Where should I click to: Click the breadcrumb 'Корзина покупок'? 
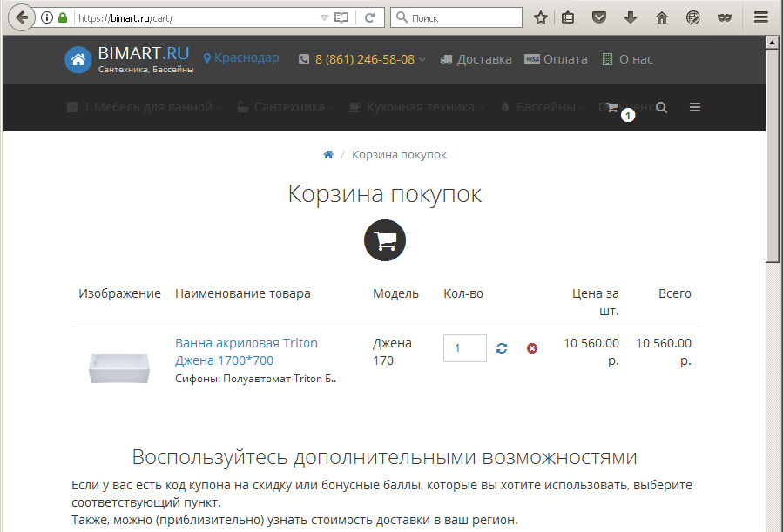coord(399,155)
